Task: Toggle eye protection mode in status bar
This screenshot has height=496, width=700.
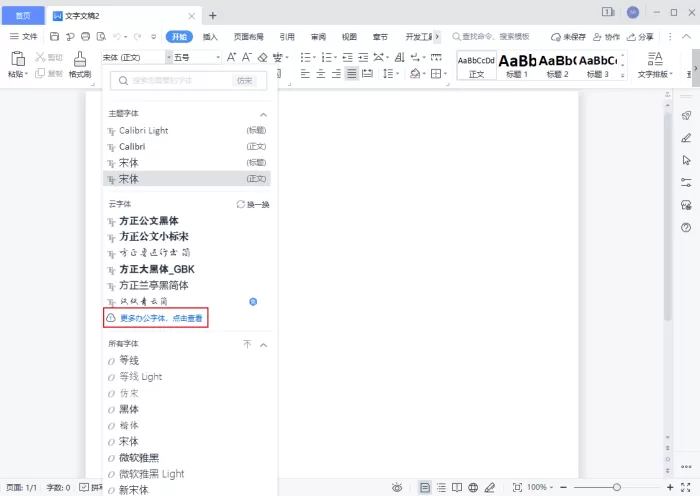Action: pyautogui.click(x=397, y=487)
